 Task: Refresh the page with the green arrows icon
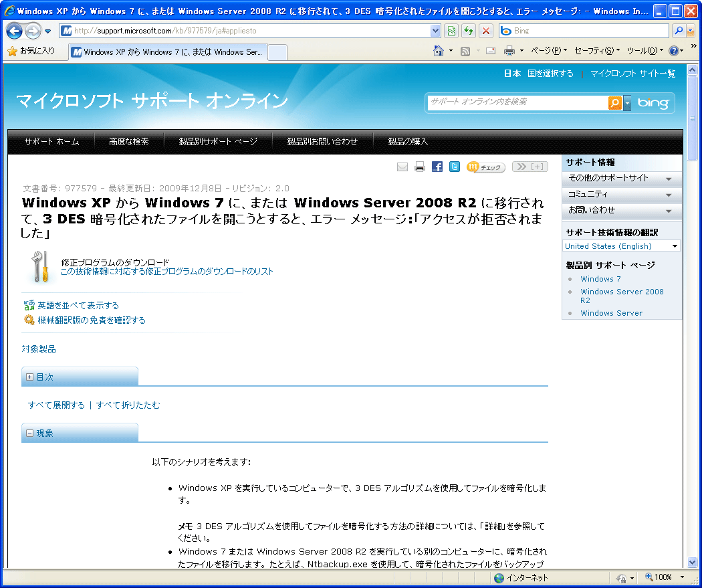click(469, 31)
